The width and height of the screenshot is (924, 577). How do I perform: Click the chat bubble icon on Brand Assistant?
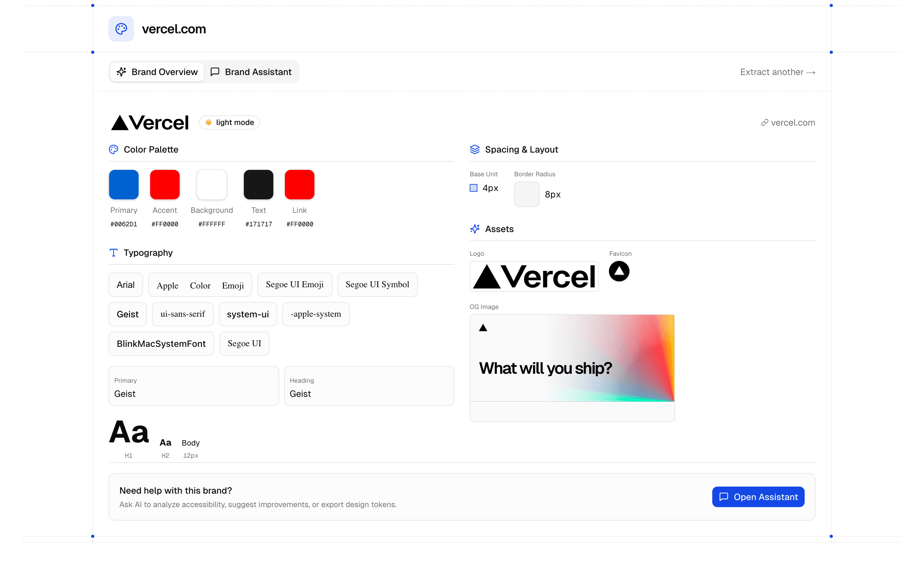[215, 72]
